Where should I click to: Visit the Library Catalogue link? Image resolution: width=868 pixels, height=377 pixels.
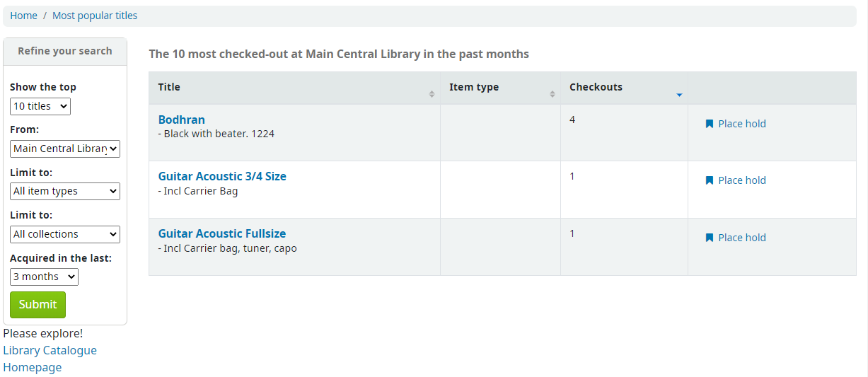[x=50, y=350]
